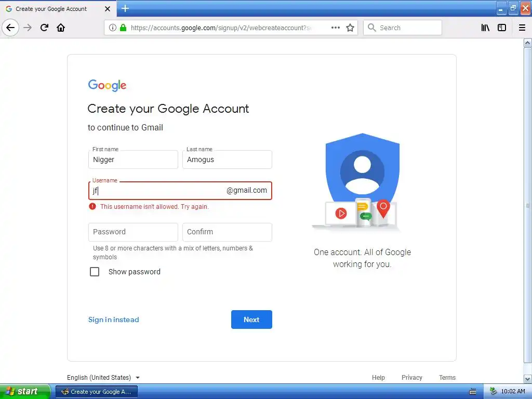The height and width of the screenshot is (399, 532).
Task: Open a new tab with the plus icon
Action: [125, 8]
